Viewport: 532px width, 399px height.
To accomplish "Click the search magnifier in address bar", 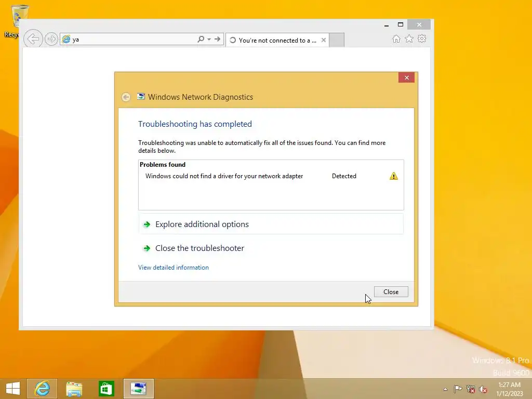I will (x=201, y=39).
